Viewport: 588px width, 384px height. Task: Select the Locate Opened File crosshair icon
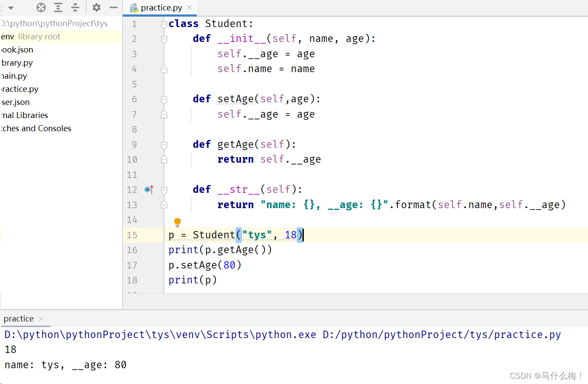click(x=41, y=7)
